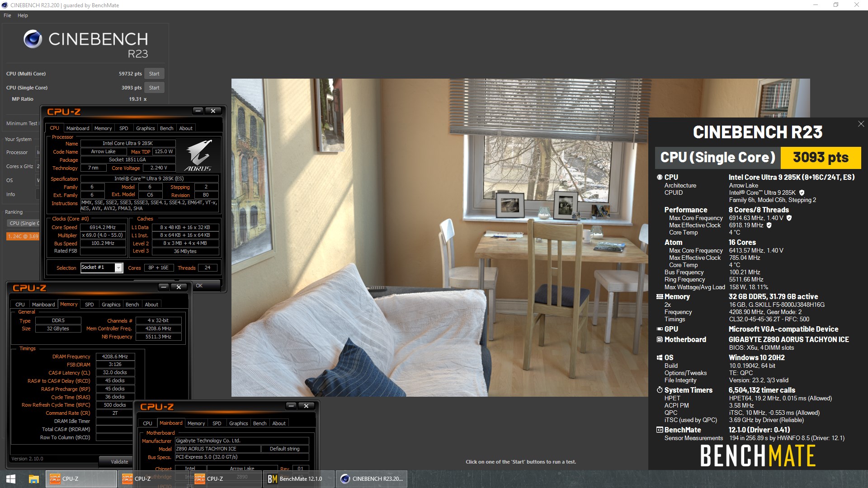This screenshot has width=868, height=488.
Task: Select the orange ranking bar 24C @ 3.69
Action: click(x=23, y=236)
